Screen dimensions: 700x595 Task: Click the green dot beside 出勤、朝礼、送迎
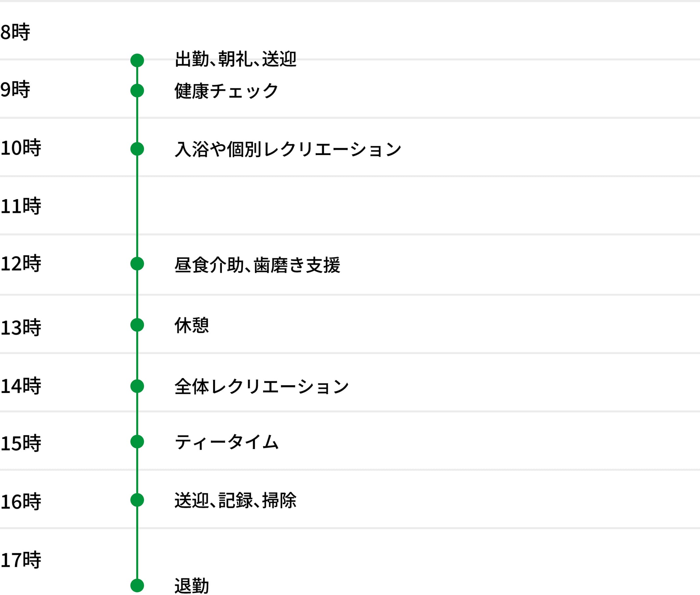(x=137, y=60)
